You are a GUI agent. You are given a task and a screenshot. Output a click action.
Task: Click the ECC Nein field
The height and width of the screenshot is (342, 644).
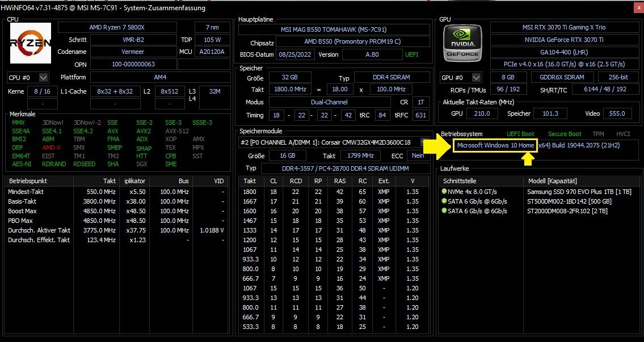point(418,156)
